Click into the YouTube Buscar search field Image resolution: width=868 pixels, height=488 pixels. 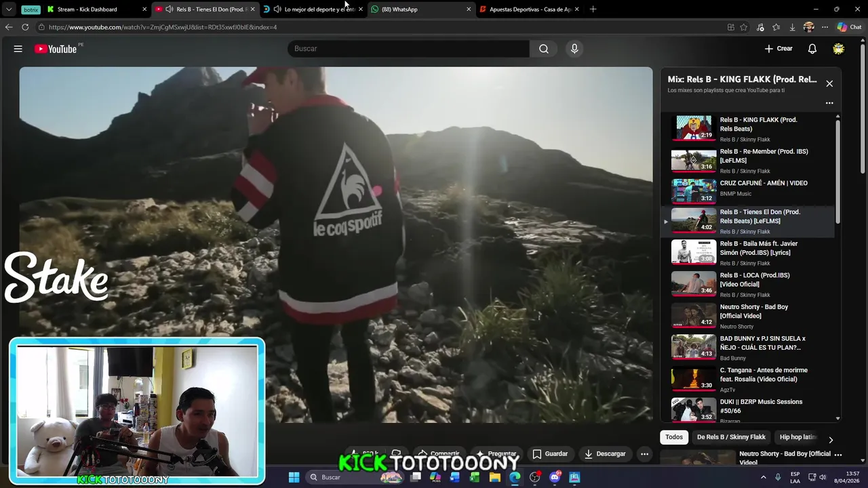(x=409, y=49)
